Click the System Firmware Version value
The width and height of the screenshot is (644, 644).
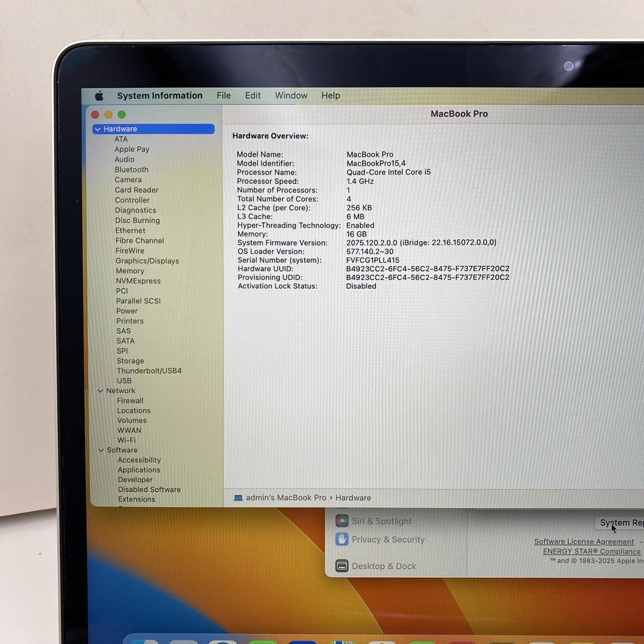point(422,243)
